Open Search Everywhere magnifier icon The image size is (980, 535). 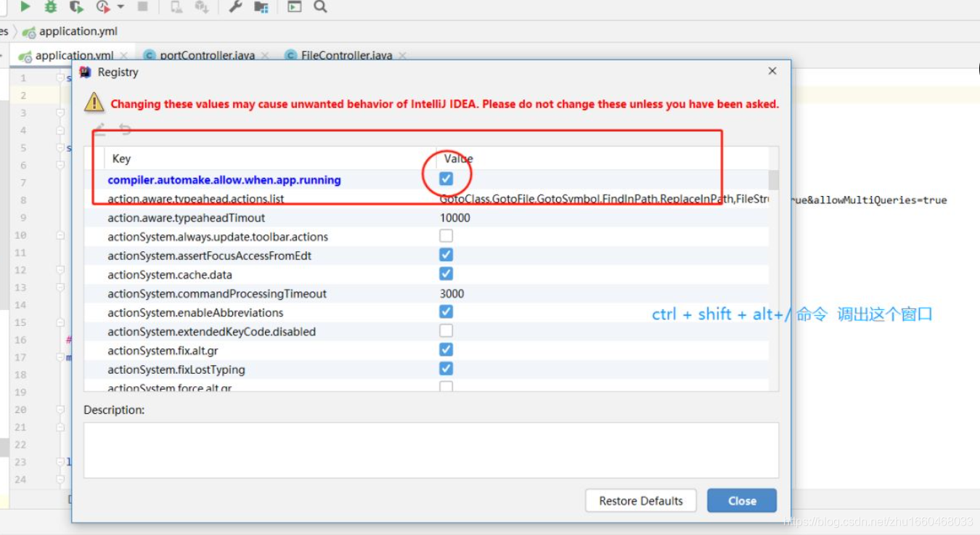[320, 7]
